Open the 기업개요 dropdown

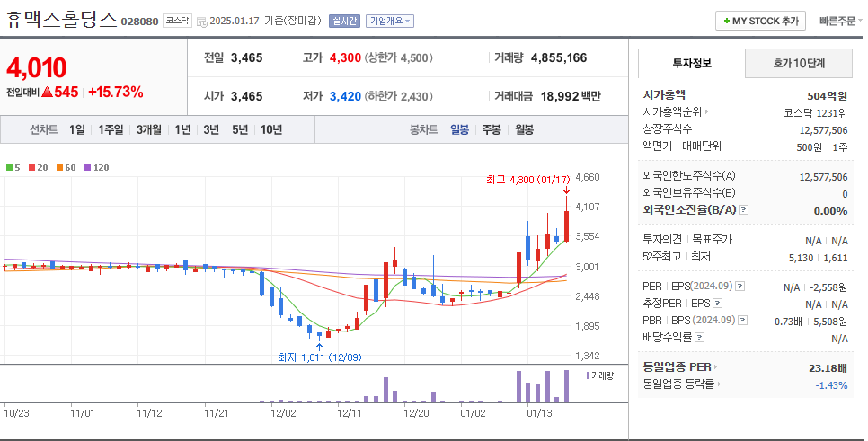[390, 21]
